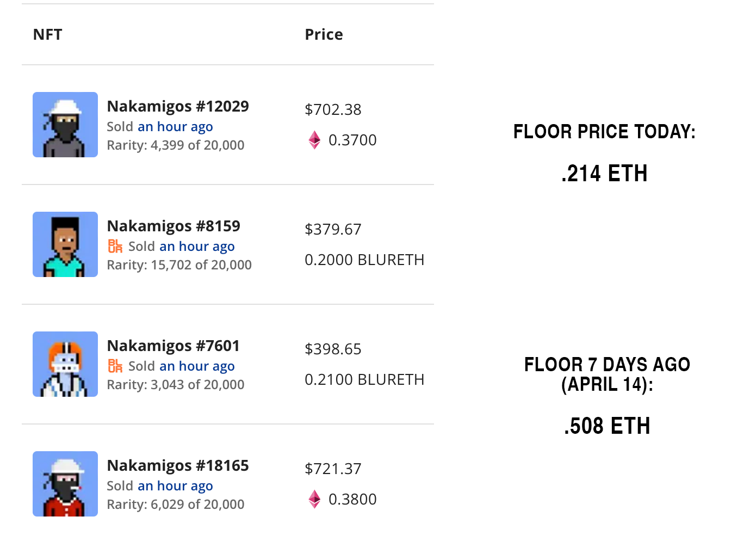Click the Blur marketplace icon beside #8159
The image size is (756, 541).
point(115,246)
